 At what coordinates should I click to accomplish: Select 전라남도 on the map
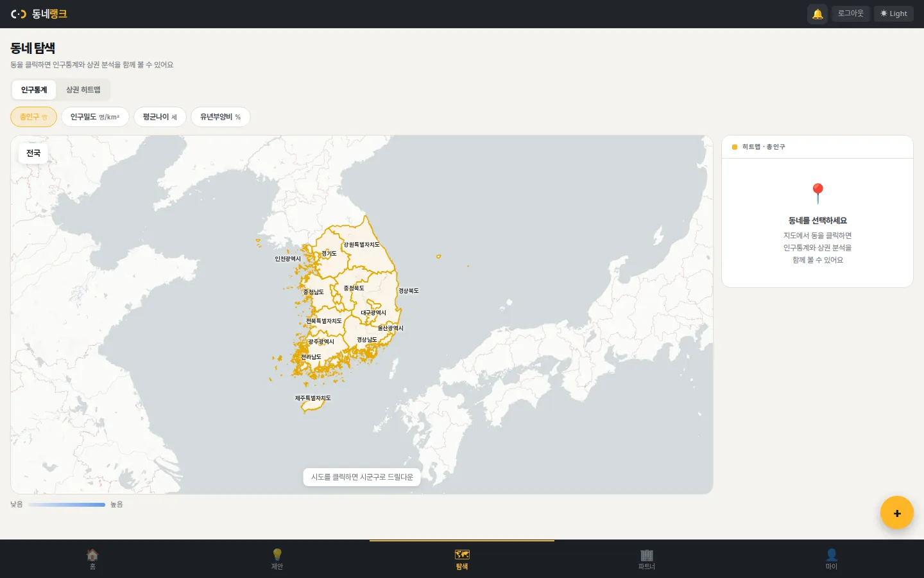click(x=311, y=357)
